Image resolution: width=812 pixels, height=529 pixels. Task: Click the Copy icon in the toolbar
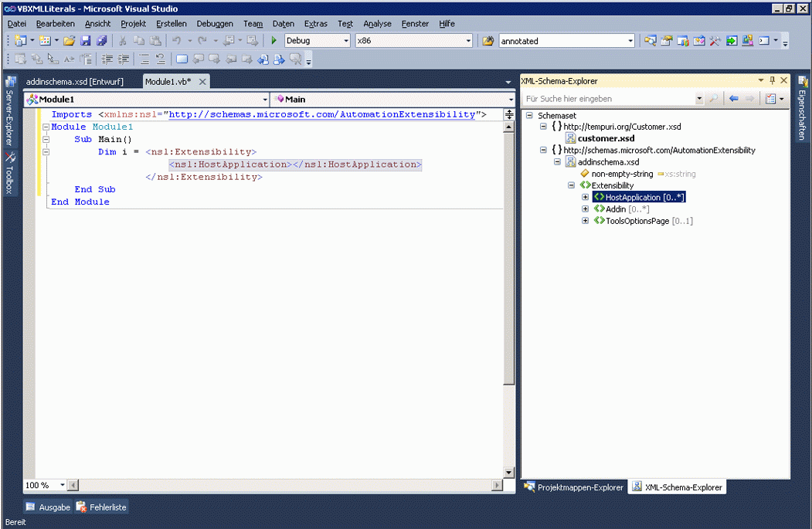(x=139, y=40)
